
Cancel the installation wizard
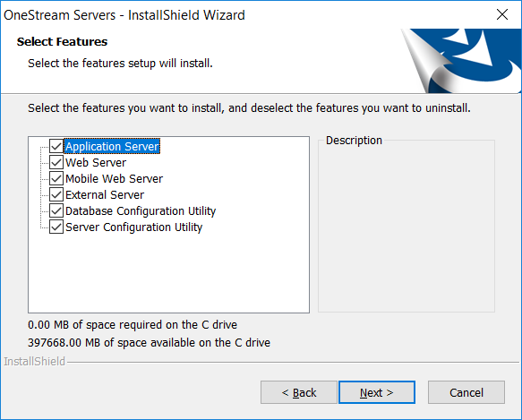466,392
